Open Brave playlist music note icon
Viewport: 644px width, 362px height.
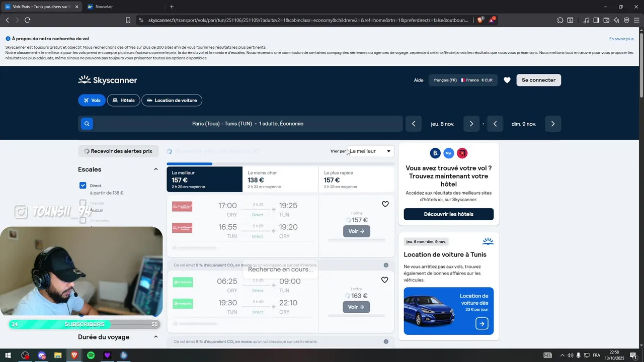(x=586, y=20)
